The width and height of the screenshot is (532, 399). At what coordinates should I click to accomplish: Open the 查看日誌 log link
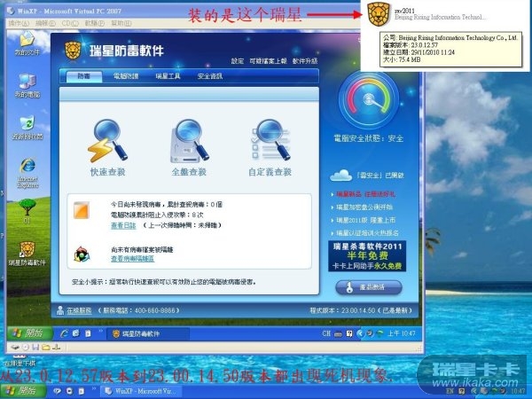[x=123, y=225]
